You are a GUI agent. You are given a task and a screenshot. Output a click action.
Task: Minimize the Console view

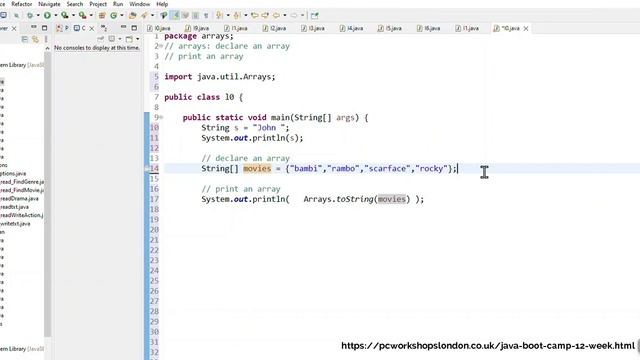coord(123,27)
